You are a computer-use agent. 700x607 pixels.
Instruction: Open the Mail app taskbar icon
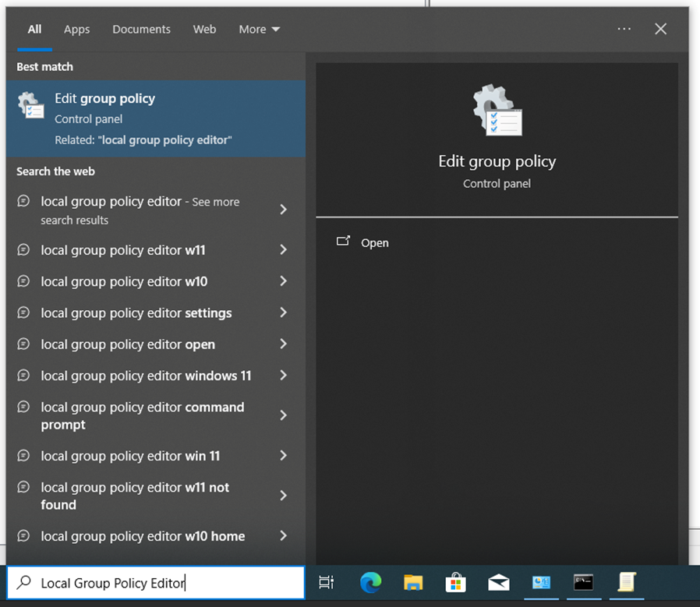click(x=499, y=582)
